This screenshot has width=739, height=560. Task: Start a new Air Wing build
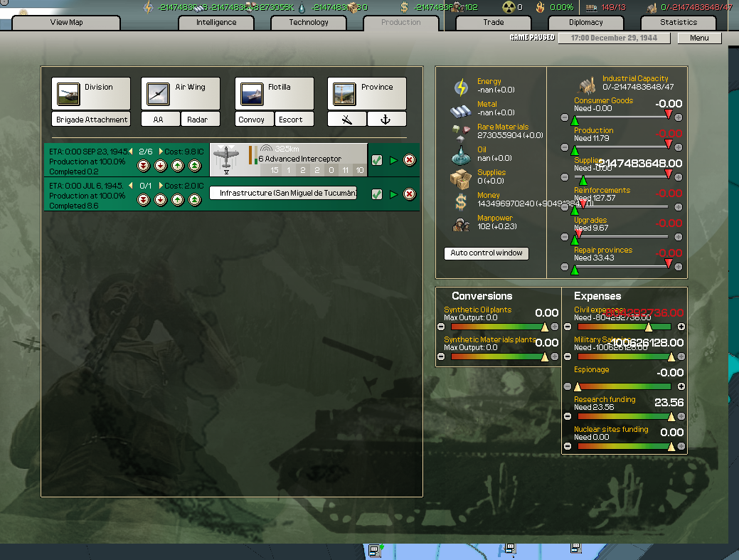181,93
